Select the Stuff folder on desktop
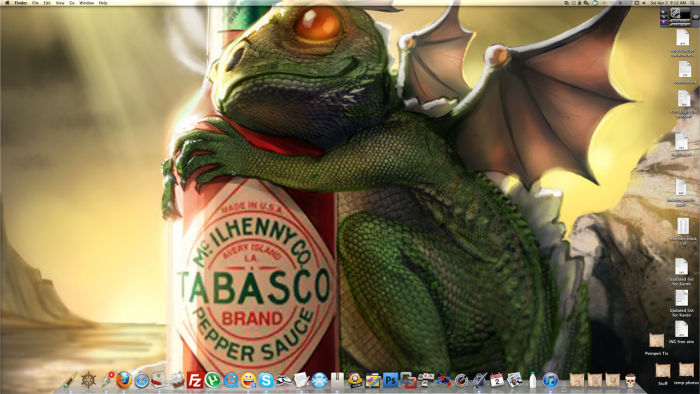The image size is (700, 394). coord(662,374)
